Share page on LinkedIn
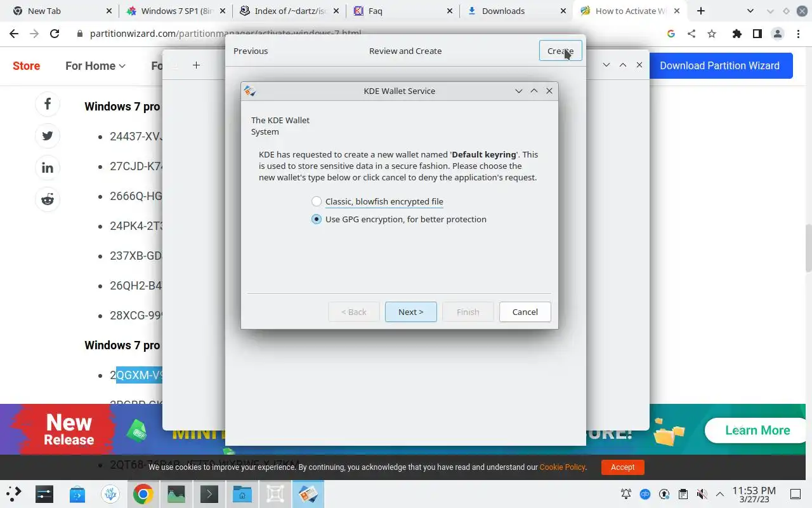 (48, 168)
